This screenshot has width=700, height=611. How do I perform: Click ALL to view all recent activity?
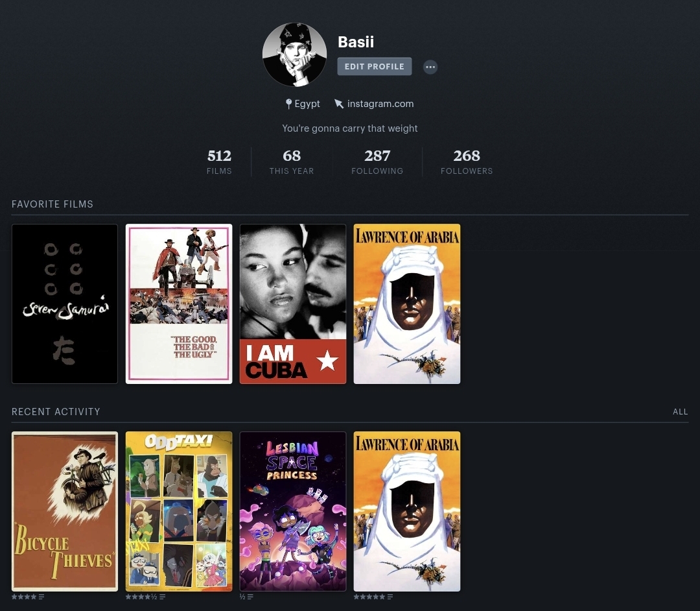click(x=681, y=412)
